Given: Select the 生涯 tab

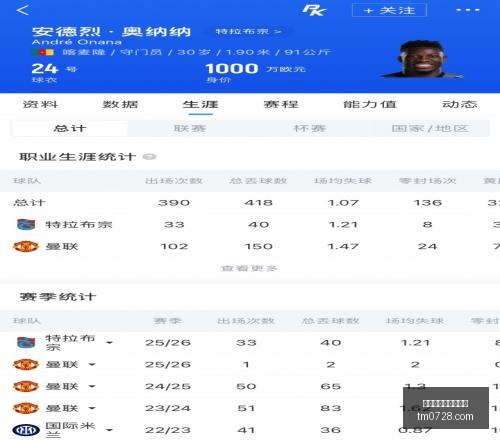Looking at the screenshot, I should tap(200, 104).
